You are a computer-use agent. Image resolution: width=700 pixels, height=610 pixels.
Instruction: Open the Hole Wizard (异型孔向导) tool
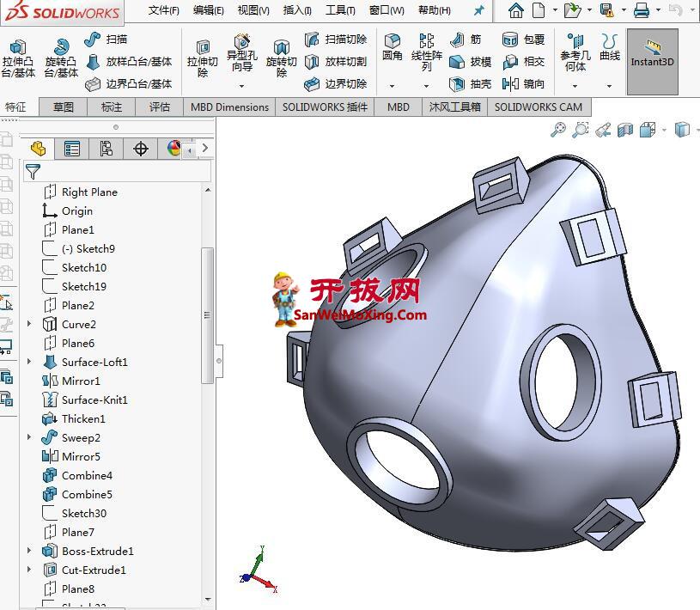click(x=242, y=53)
